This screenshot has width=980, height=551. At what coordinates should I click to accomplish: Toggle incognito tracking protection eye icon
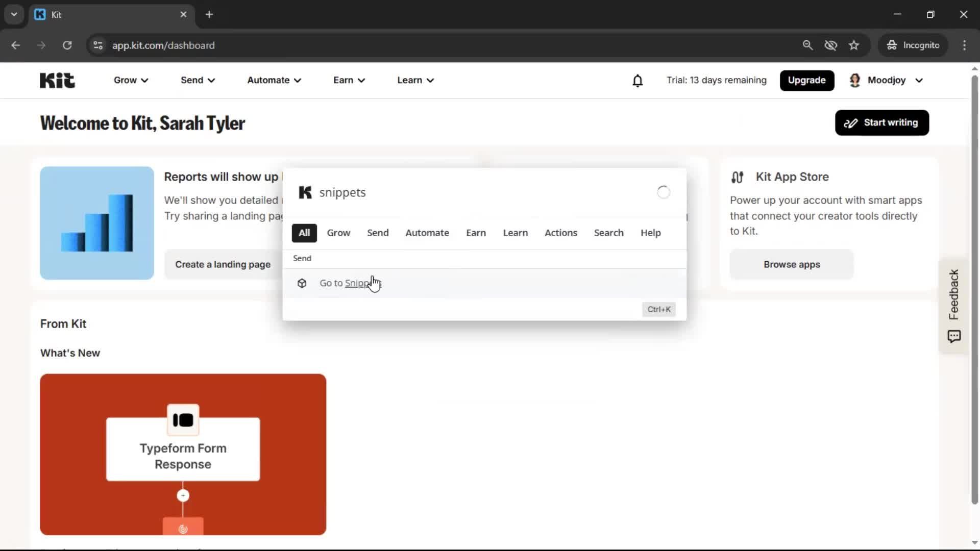(x=831, y=45)
